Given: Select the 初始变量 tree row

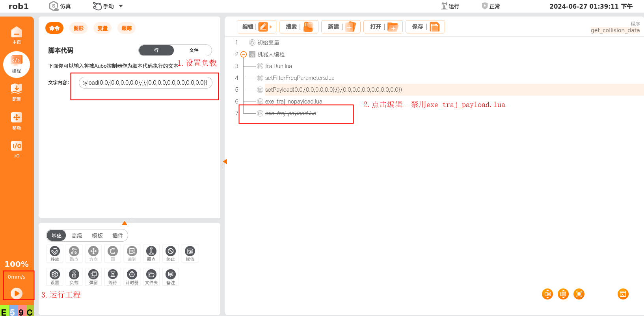Looking at the screenshot, I should click(268, 43).
